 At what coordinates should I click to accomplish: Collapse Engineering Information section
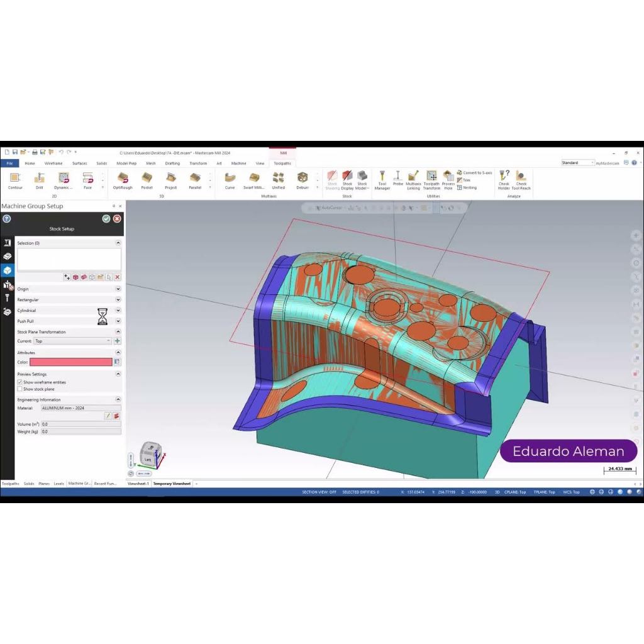[x=118, y=399]
